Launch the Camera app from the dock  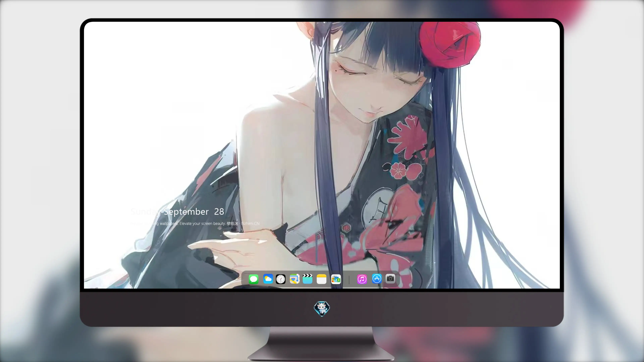point(390,279)
